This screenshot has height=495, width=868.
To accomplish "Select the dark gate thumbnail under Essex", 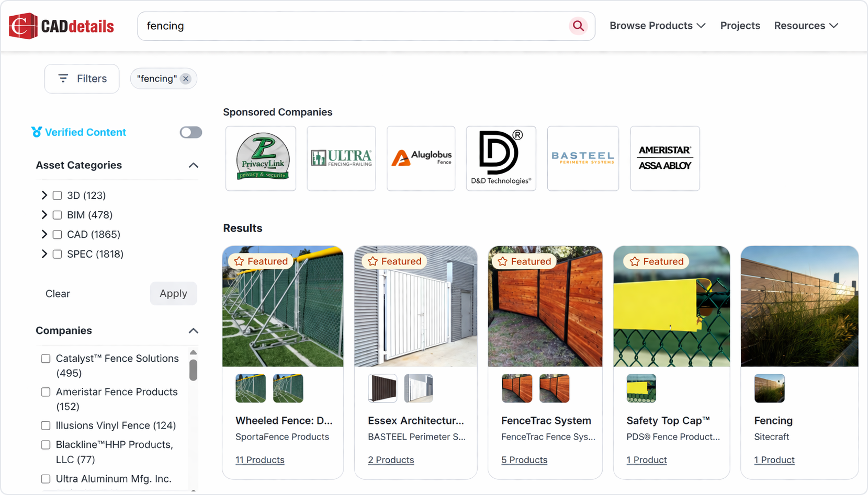I will pyautogui.click(x=382, y=388).
